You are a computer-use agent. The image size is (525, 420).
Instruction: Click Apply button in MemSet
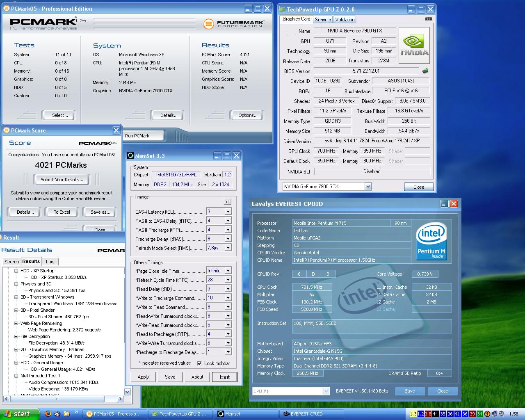click(x=143, y=377)
